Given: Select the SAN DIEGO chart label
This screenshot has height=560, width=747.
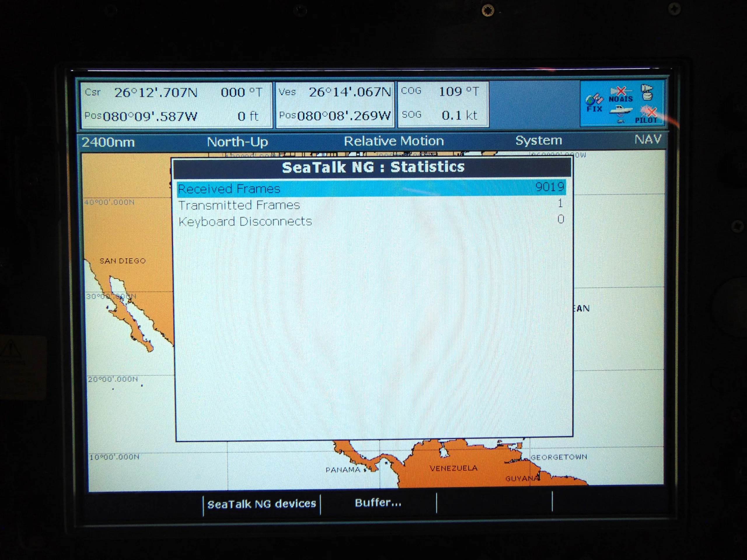Looking at the screenshot, I should click(123, 261).
